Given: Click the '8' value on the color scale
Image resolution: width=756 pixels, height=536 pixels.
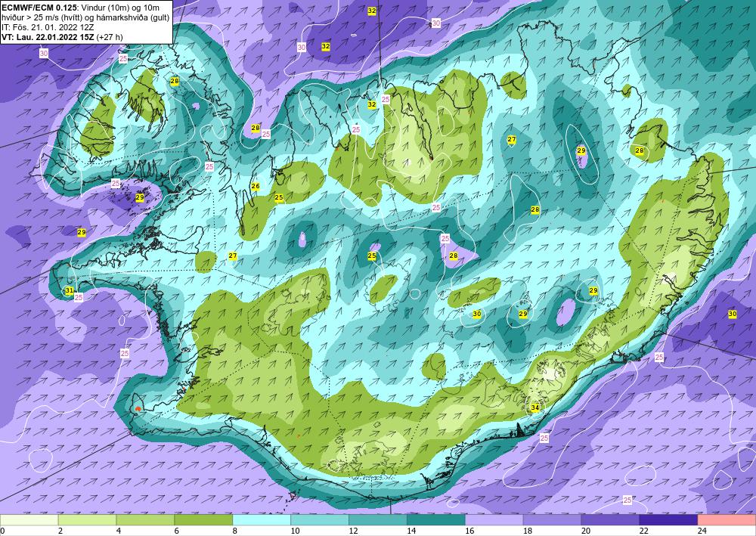Looking at the screenshot, I should tap(236, 531).
